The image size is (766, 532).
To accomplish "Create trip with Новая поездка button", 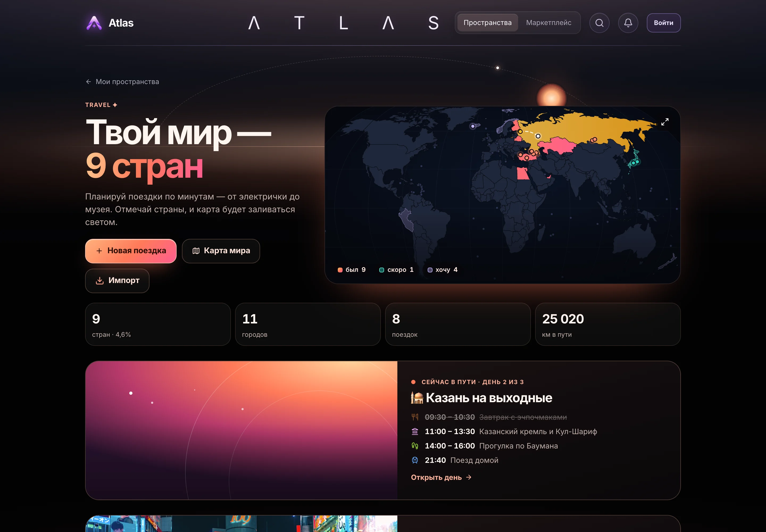I will (x=131, y=251).
